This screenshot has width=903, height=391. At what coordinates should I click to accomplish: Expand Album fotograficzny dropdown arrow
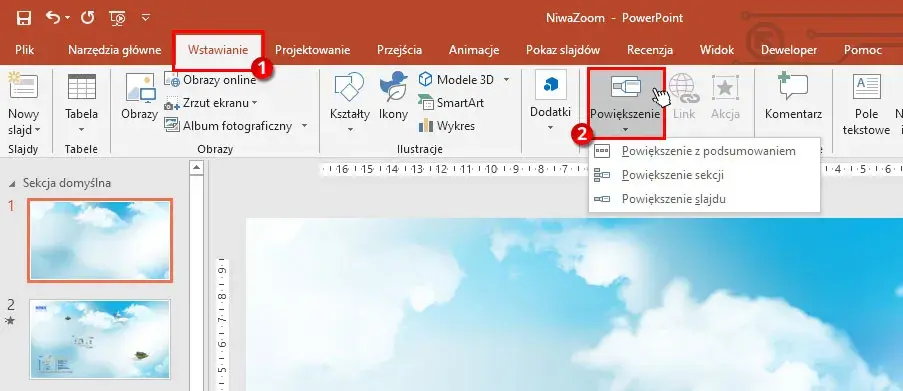[x=304, y=126]
